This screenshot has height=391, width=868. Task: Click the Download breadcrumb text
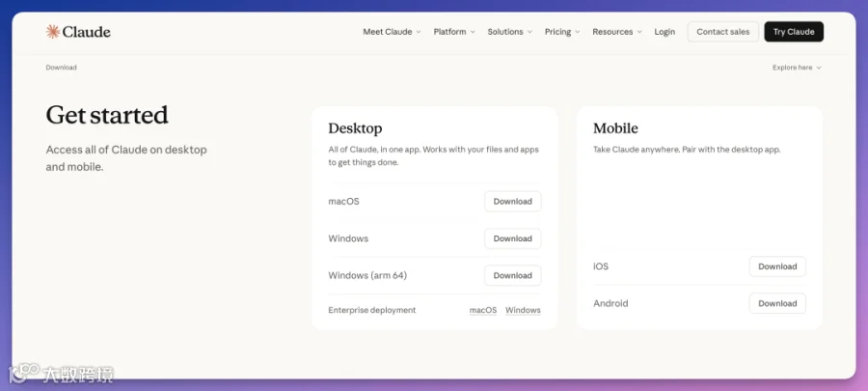(62, 68)
